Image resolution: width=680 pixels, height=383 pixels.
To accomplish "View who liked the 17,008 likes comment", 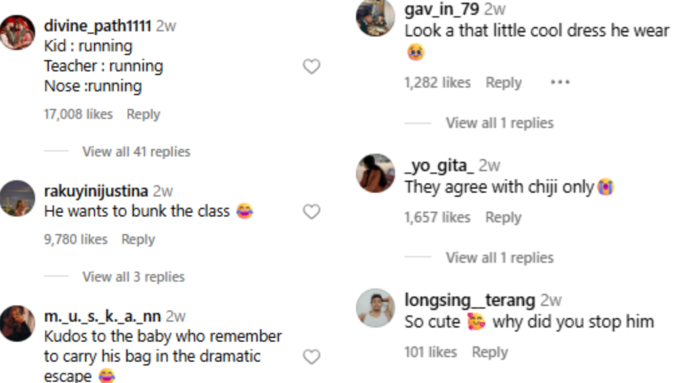I will [78, 114].
